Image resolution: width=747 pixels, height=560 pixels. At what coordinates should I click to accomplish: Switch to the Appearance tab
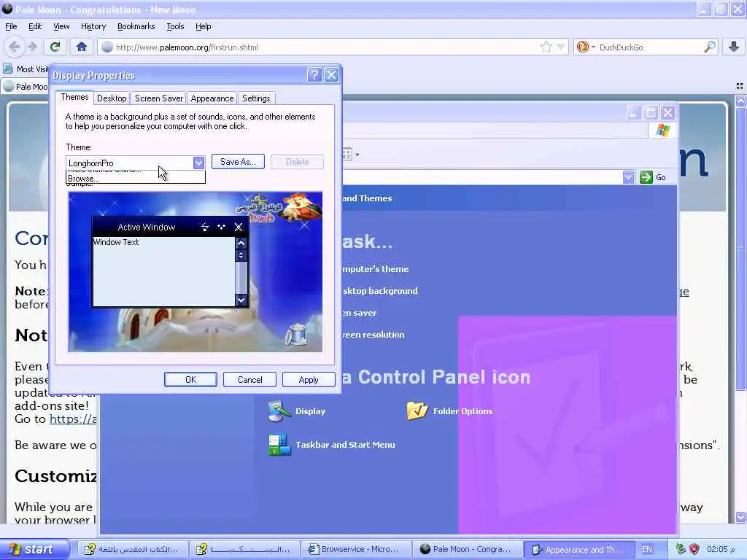click(x=212, y=98)
